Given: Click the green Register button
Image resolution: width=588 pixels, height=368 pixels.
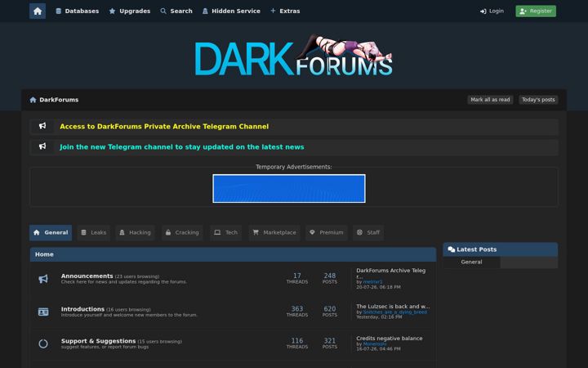Looking at the screenshot, I should 536,11.
